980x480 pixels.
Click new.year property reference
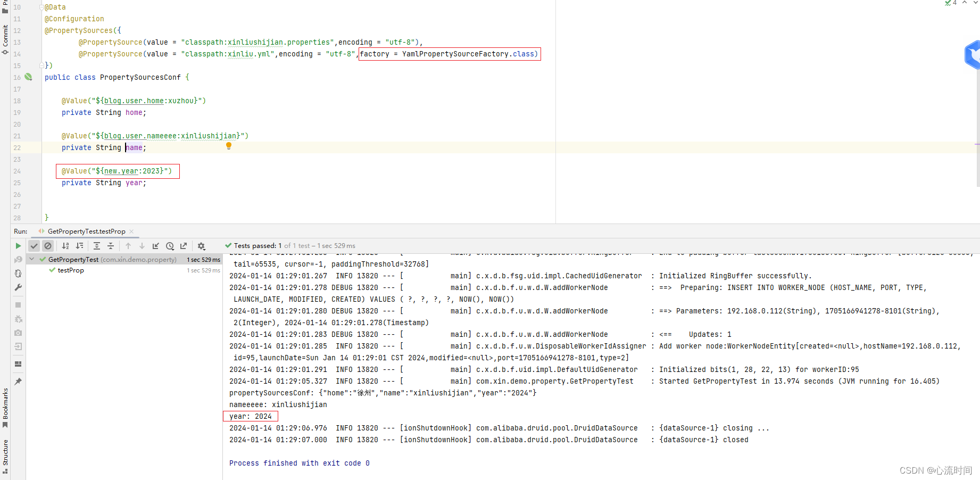121,171
